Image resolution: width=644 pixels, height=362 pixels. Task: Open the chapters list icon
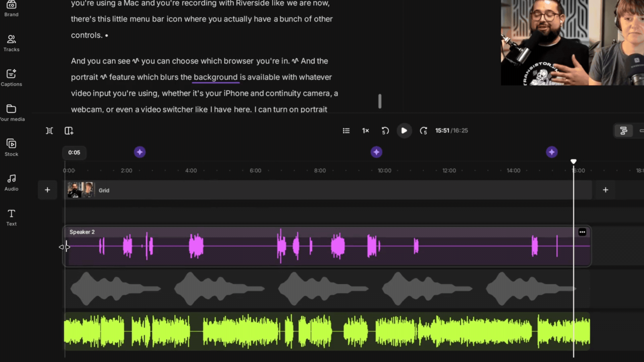pyautogui.click(x=346, y=131)
